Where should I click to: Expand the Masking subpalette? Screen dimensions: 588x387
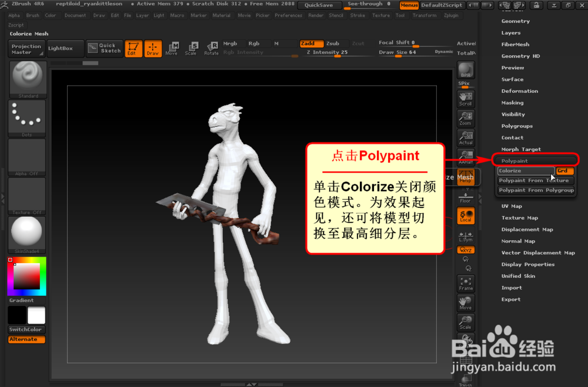coord(512,103)
